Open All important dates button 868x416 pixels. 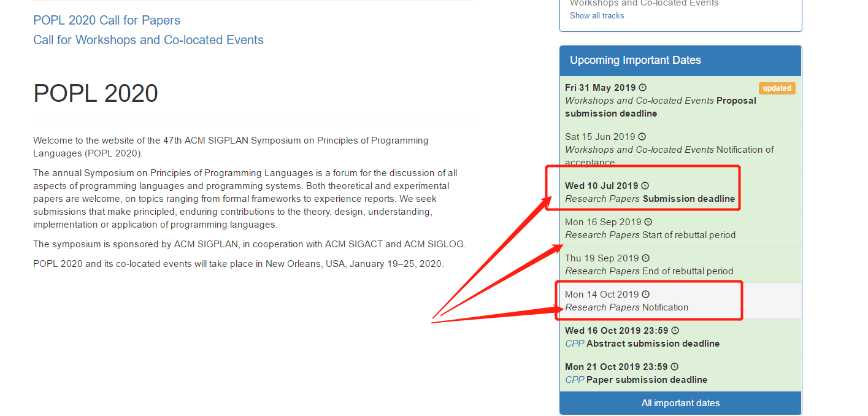(680, 403)
